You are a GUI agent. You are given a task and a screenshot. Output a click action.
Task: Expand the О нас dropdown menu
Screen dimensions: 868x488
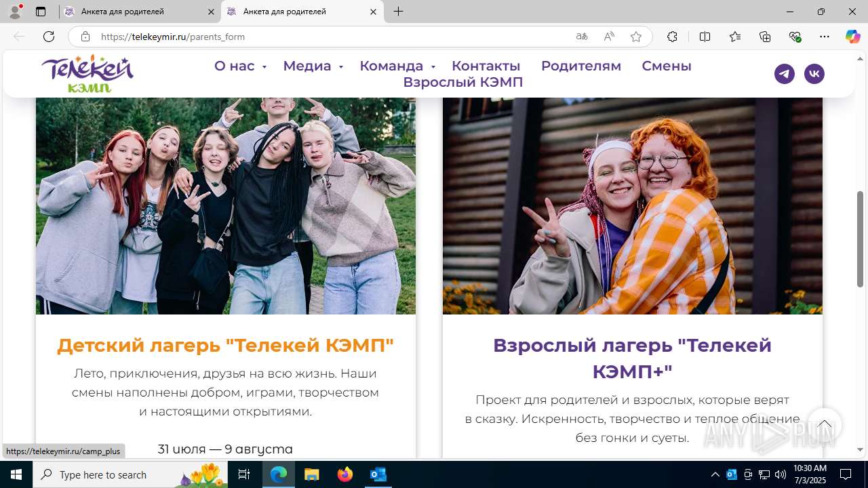(240, 66)
